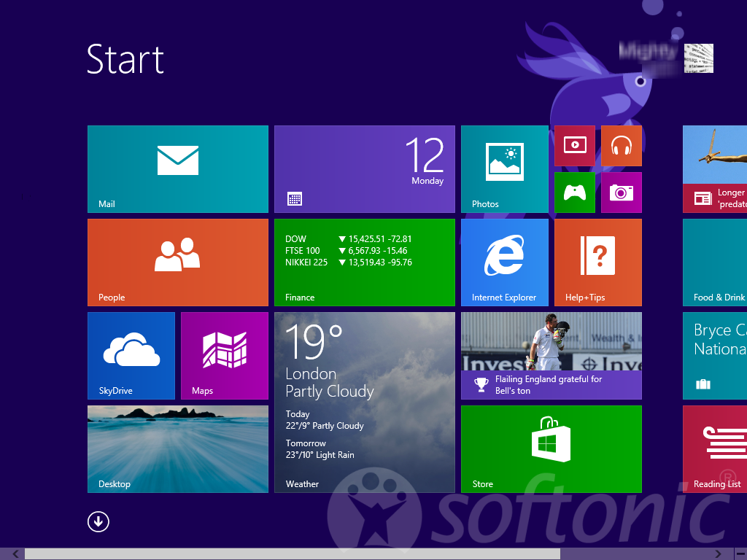Launch Internet Explorer from its tile
Screen dimensions: 747x560
[x=504, y=262]
